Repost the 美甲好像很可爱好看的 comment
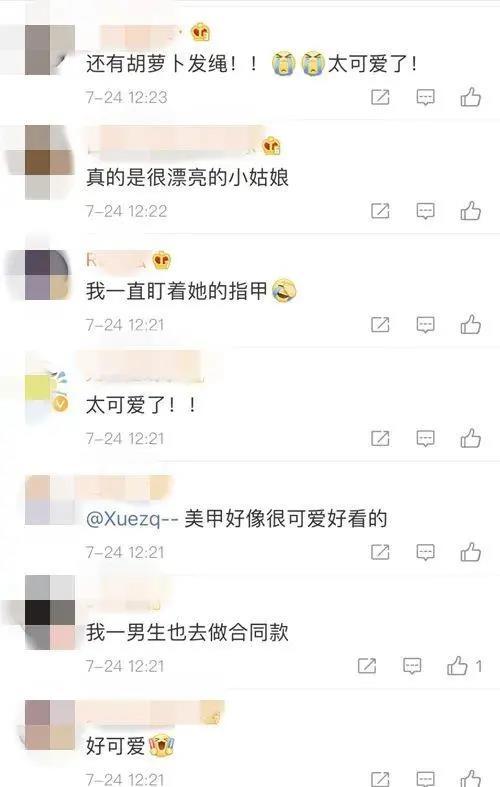The height and width of the screenshot is (787, 500). pyautogui.click(x=380, y=553)
